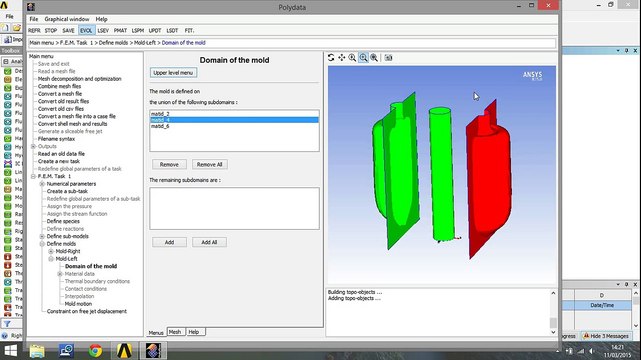Click F.E.M. Task 1 in the breadcrumb
This screenshot has width=641, height=360.
click(x=77, y=42)
